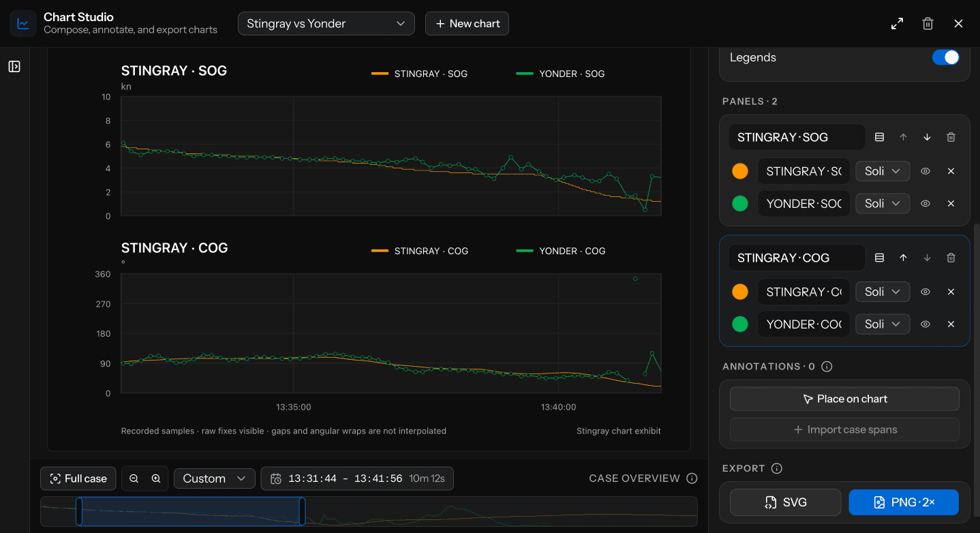The height and width of the screenshot is (533, 980).
Task: Move STINGRAY · COG panel up
Action: [903, 258]
